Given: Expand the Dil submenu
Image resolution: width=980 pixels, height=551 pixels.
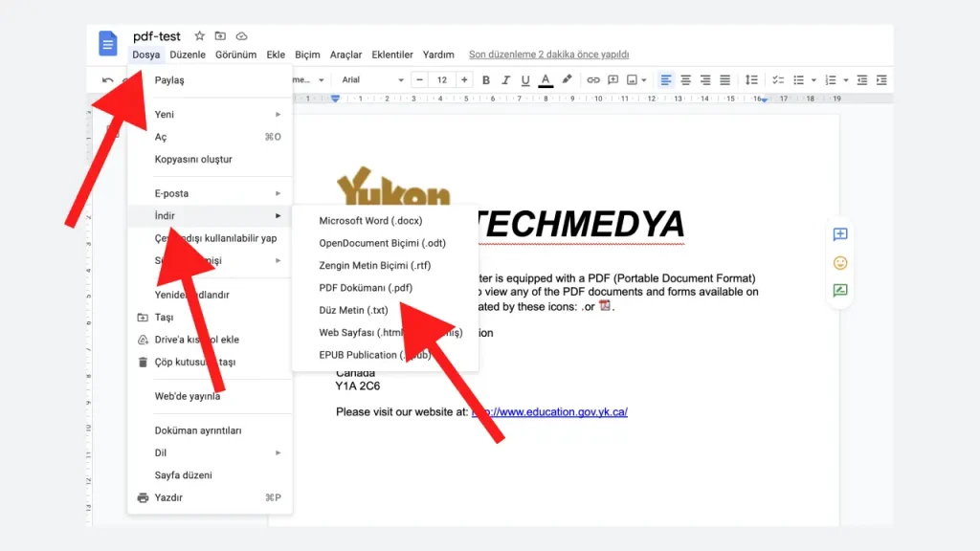Looking at the screenshot, I should 209,452.
